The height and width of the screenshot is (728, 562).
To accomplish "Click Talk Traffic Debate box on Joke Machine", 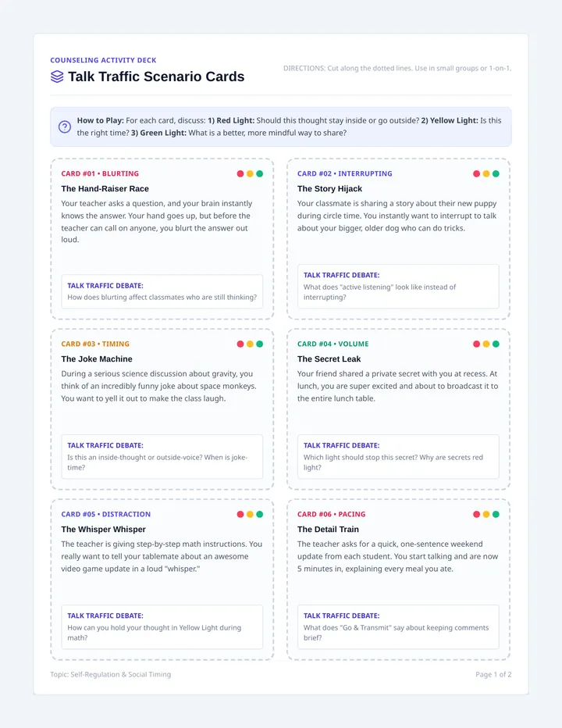I will pos(162,456).
